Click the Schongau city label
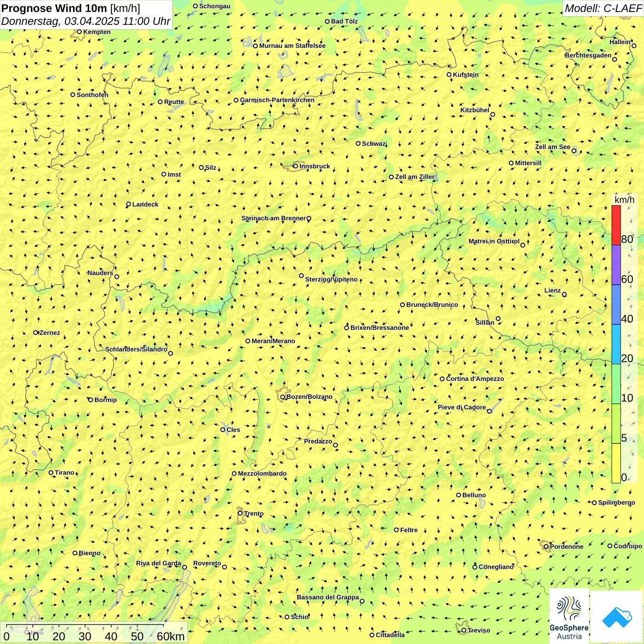The image size is (644, 644). point(215,6)
